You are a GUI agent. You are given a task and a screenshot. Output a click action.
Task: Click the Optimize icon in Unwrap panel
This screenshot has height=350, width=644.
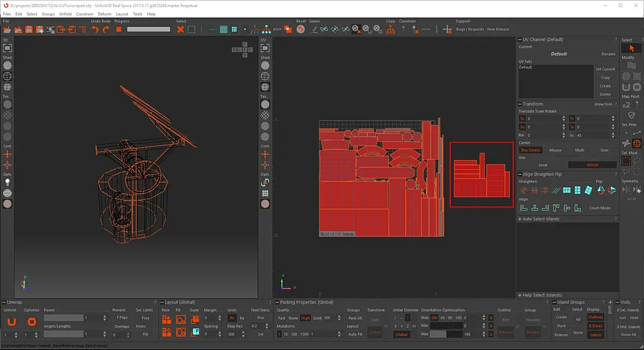pyautogui.click(x=32, y=322)
